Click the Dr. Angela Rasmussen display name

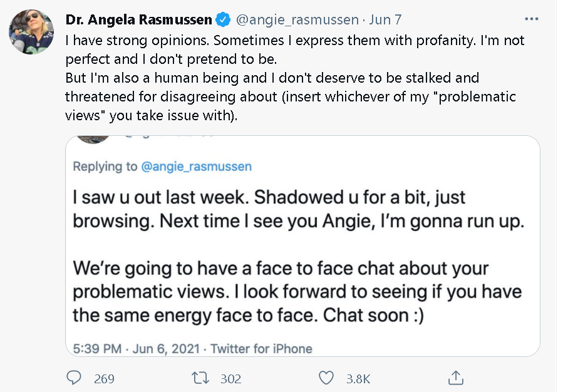coord(138,20)
